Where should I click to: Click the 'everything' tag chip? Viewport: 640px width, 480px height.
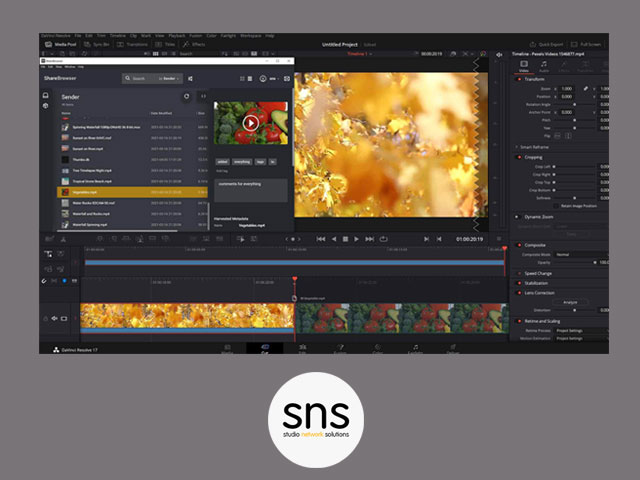[x=242, y=162]
